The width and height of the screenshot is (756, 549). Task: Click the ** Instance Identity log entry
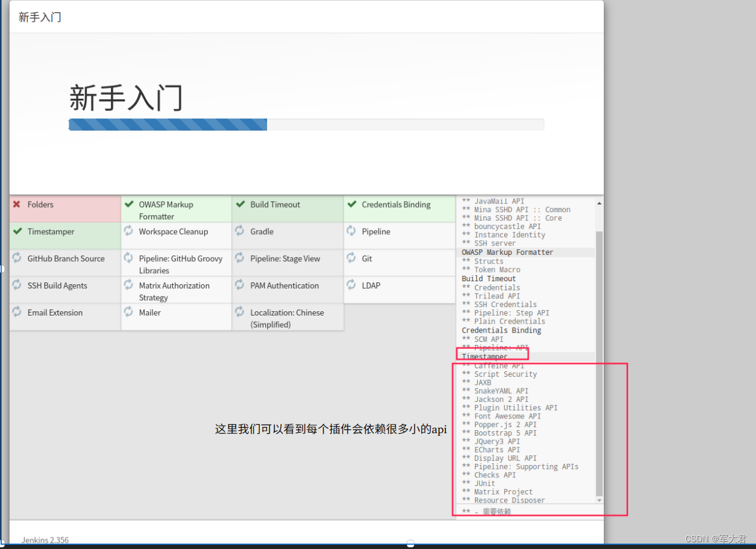(x=503, y=235)
